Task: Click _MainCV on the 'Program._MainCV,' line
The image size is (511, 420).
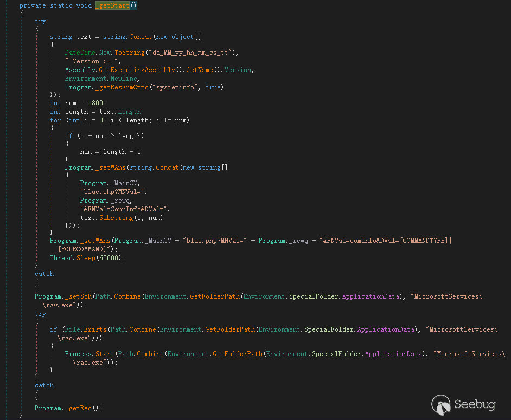Action: click(x=124, y=183)
